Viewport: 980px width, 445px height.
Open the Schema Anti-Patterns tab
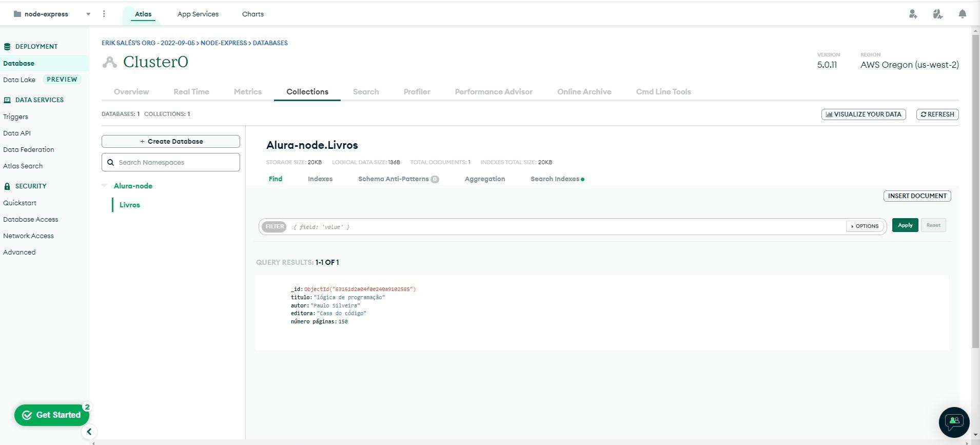coord(394,179)
